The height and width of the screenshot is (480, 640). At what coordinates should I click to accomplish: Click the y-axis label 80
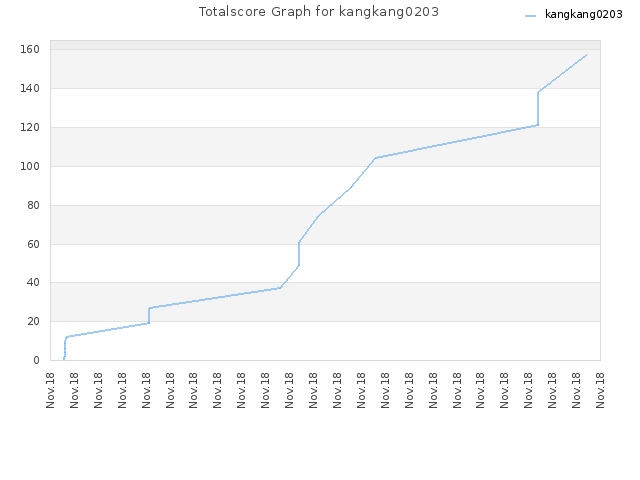33,205
